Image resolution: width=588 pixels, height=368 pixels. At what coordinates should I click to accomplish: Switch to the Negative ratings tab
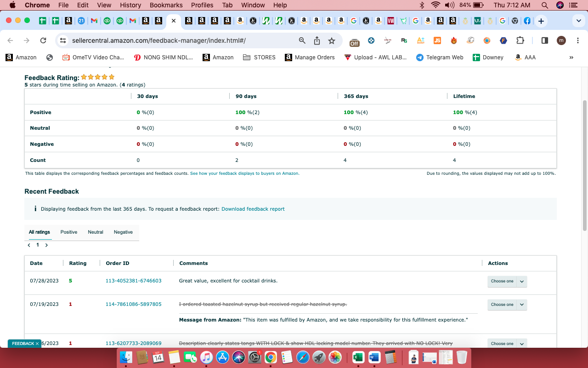click(x=123, y=232)
